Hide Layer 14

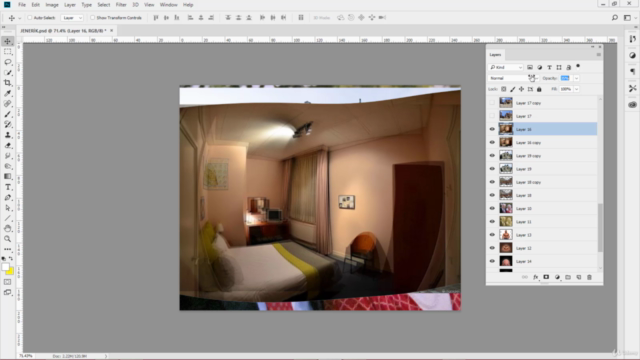tap(492, 261)
